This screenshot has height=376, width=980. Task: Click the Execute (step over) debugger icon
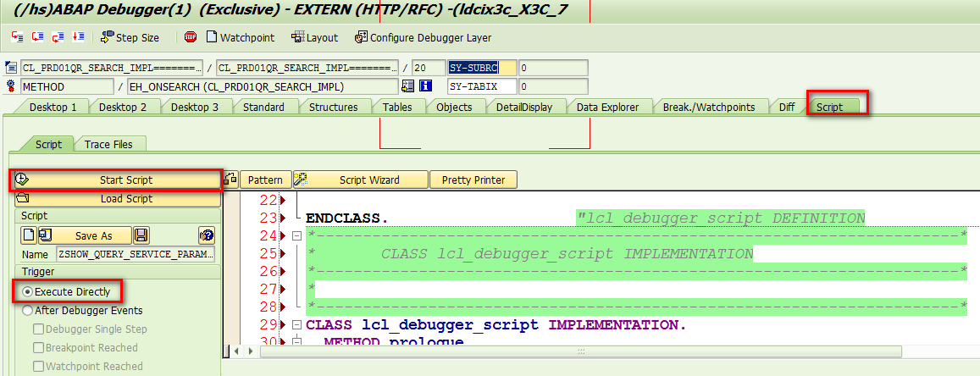37,37
